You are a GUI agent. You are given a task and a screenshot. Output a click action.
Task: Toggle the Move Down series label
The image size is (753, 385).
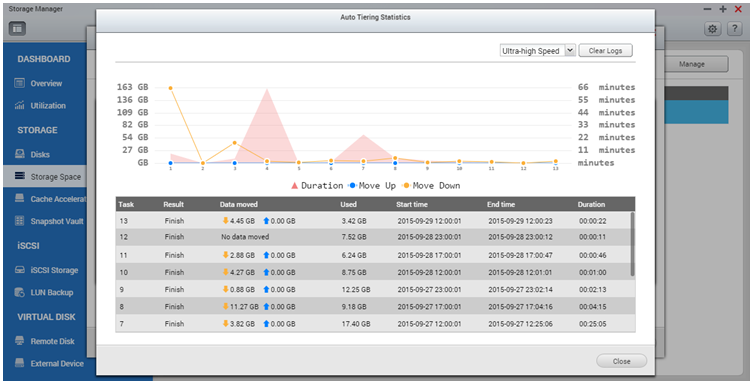tap(436, 186)
